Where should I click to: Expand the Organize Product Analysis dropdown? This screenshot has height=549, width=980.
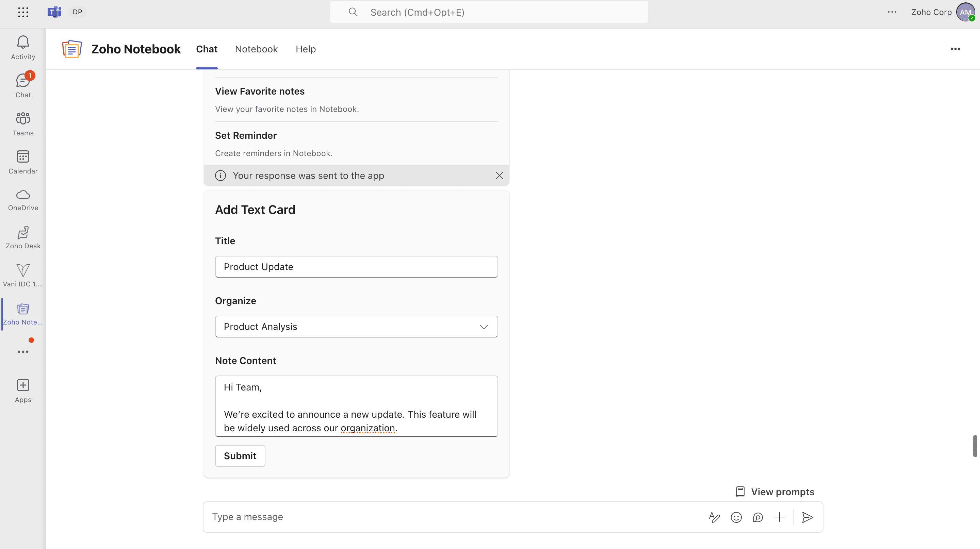point(356,327)
